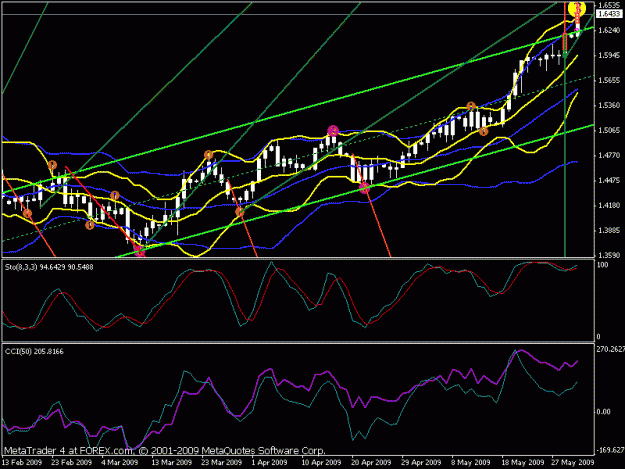Select the 1 Apr 2009 date label
625x469 pixels.
tap(270, 463)
